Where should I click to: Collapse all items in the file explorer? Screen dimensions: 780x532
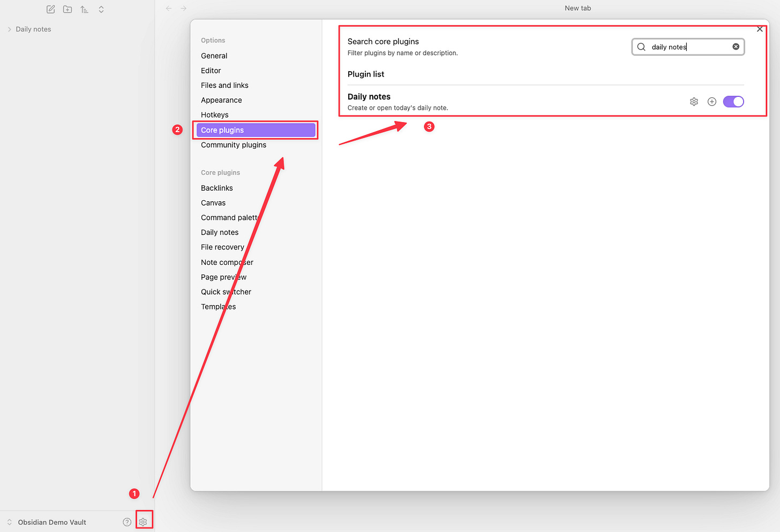101,9
